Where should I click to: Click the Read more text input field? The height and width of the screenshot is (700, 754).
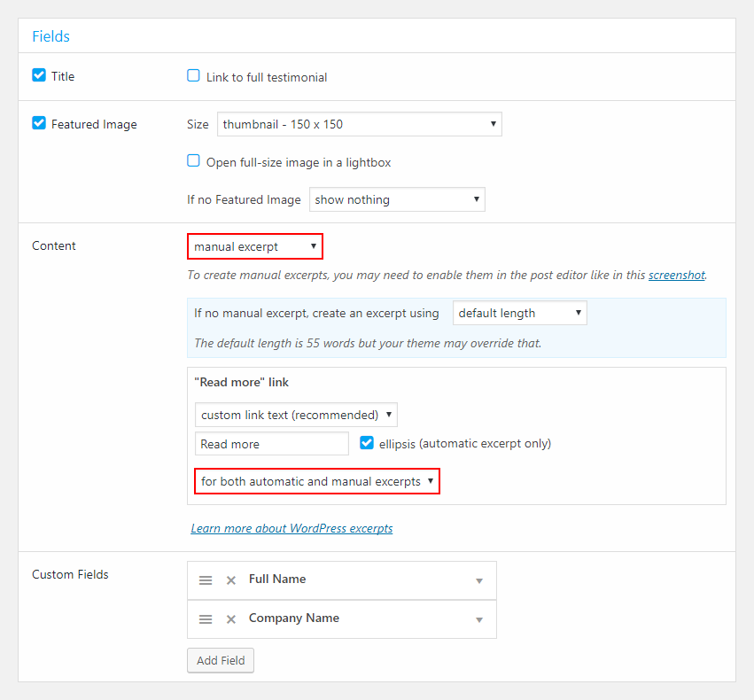tap(272, 444)
